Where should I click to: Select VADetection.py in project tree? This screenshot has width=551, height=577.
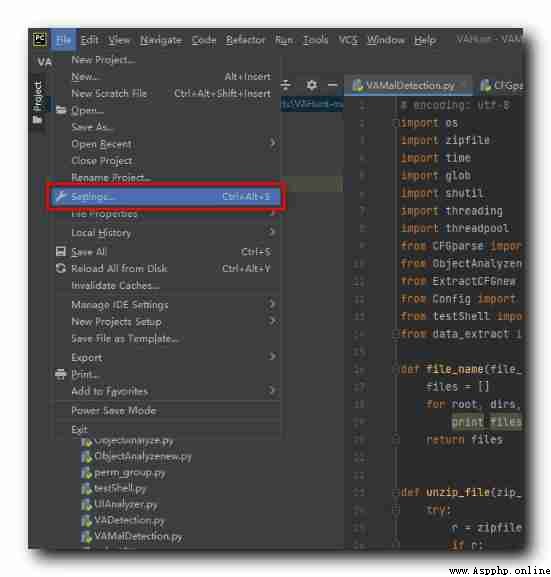pyautogui.click(x=129, y=521)
